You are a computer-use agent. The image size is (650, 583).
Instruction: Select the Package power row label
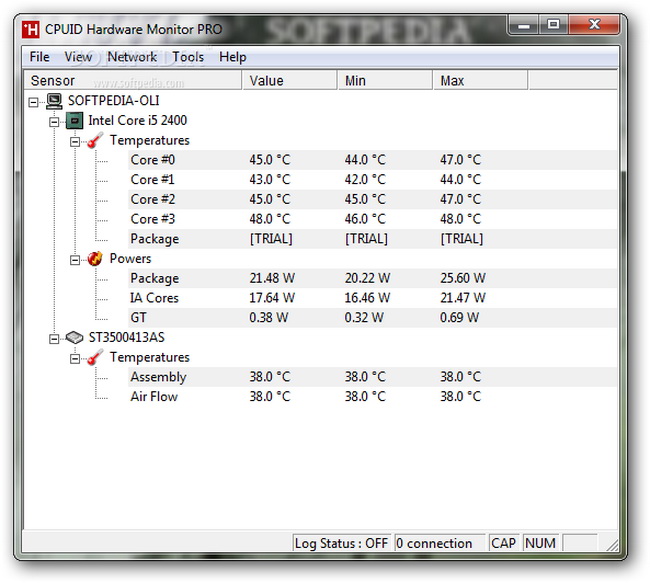[x=155, y=279]
